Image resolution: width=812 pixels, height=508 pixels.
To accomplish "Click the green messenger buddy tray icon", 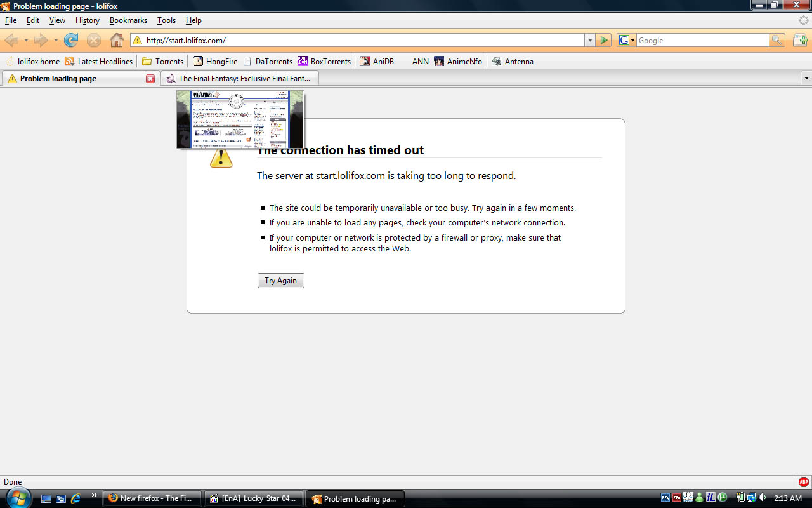I will tap(699, 498).
